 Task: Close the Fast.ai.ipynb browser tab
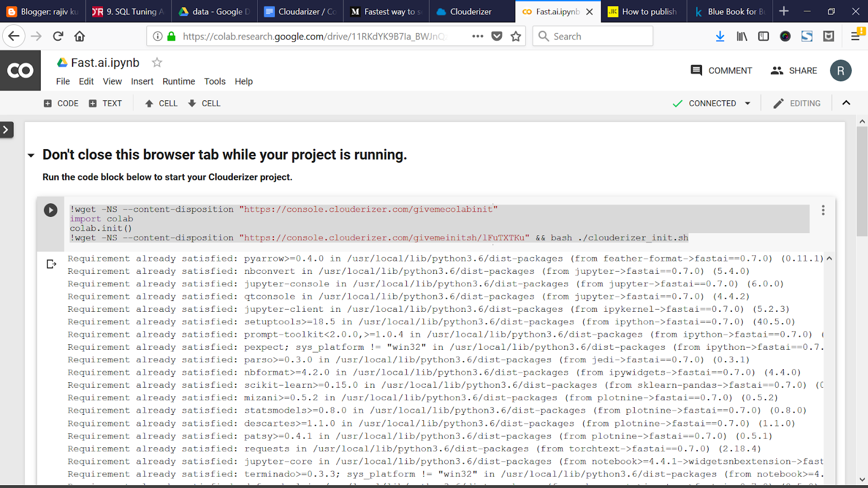tap(590, 11)
